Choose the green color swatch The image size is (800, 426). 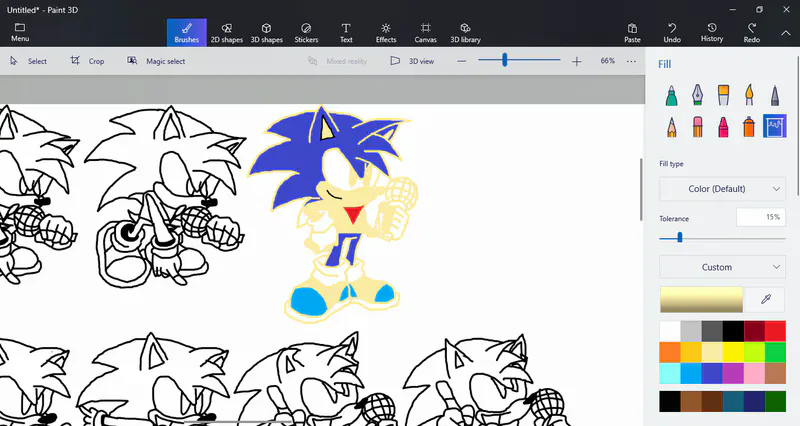click(x=775, y=352)
